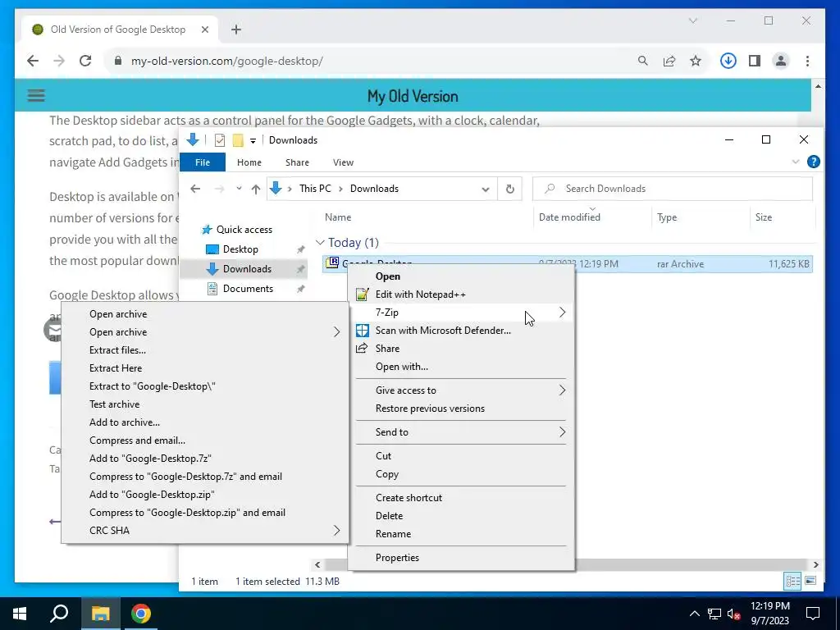Expand Send to submenu
The image size is (840, 630).
click(562, 431)
